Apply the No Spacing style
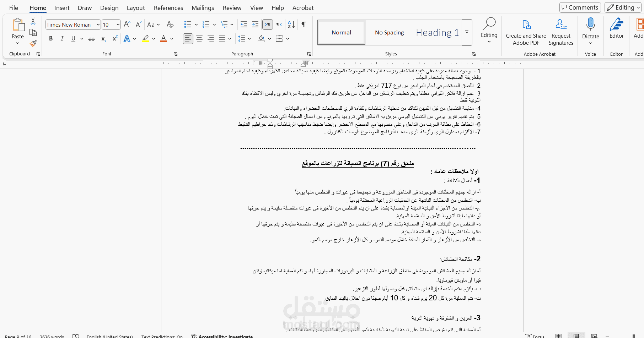 click(x=390, y=32)
